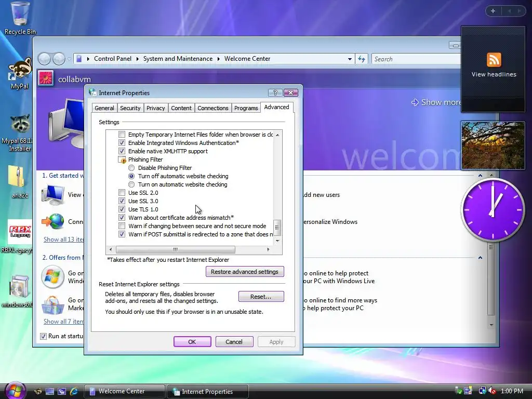Viewport: 532px width, 399px height.
Task: Click the Windows Marketplace basket icon
Action: (52, 304)
